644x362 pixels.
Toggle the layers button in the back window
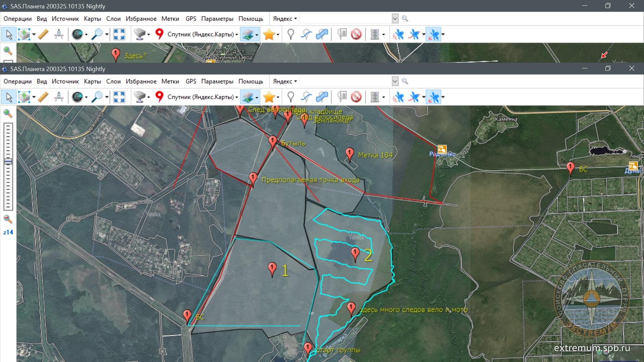(x=248, y=34)
